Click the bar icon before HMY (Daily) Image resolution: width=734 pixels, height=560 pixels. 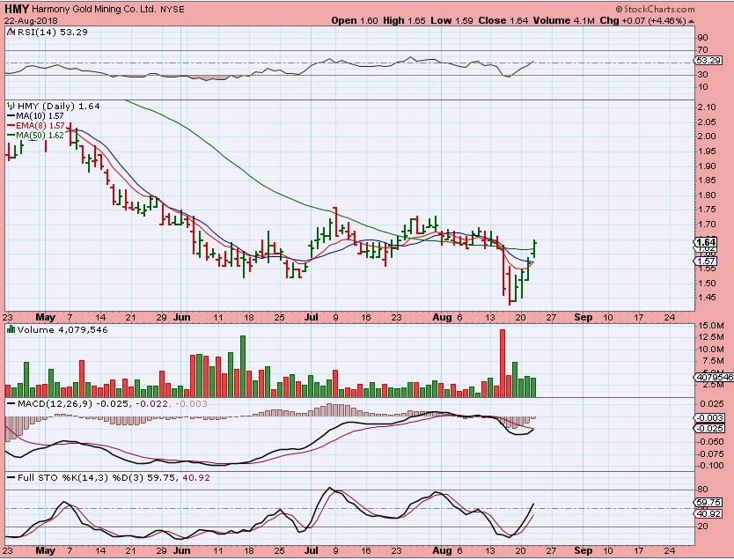click(11, 106)
